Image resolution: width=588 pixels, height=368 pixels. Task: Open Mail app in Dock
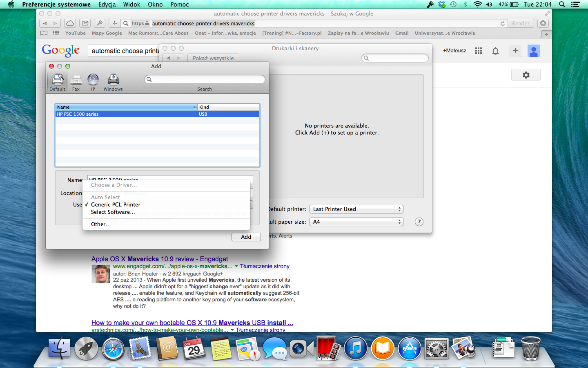coord(140,348)
